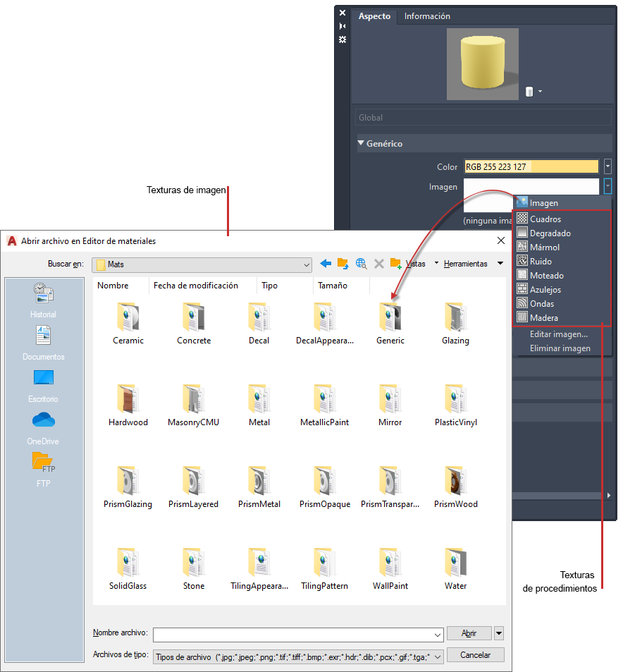This screenshot has height=672, width=623.
Task: Open the PrismTranspar... folder
Action: pos(390,487)
